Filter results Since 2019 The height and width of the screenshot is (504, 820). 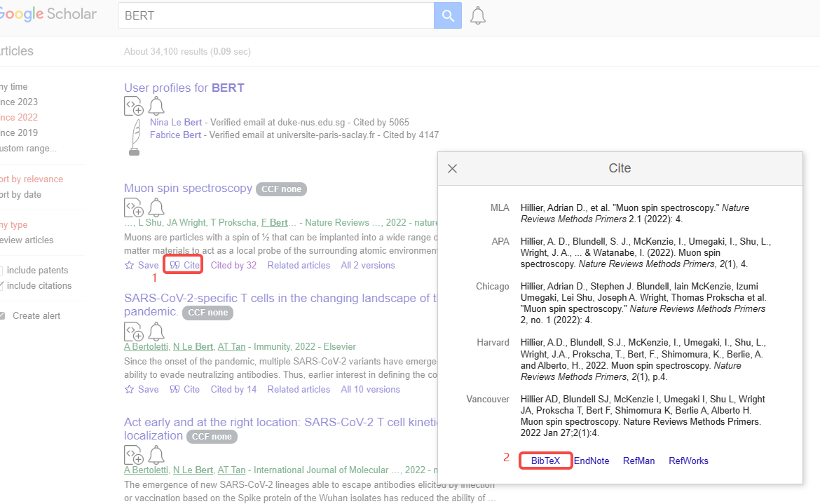click(19, 132)
